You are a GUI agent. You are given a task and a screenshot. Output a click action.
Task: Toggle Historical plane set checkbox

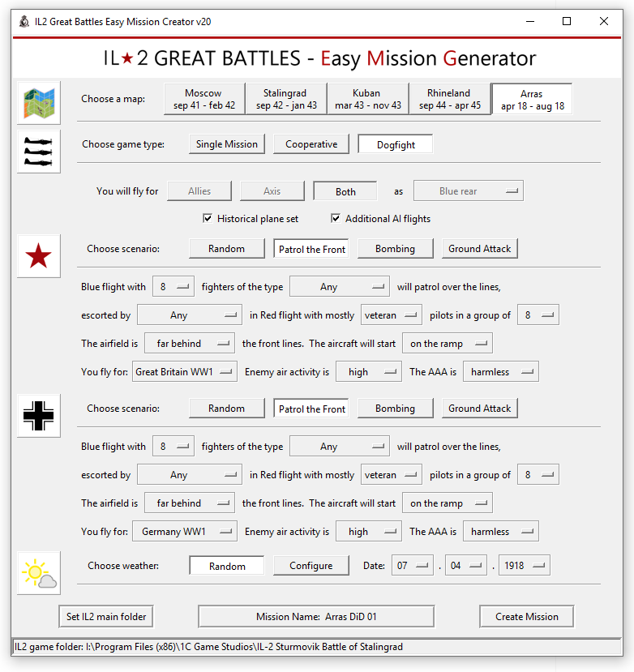208,219
